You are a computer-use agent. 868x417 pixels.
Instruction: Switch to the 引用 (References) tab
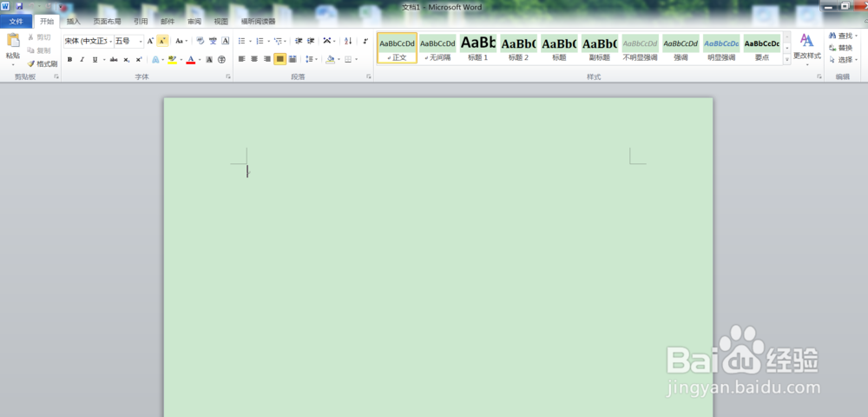tap(141, 22)
